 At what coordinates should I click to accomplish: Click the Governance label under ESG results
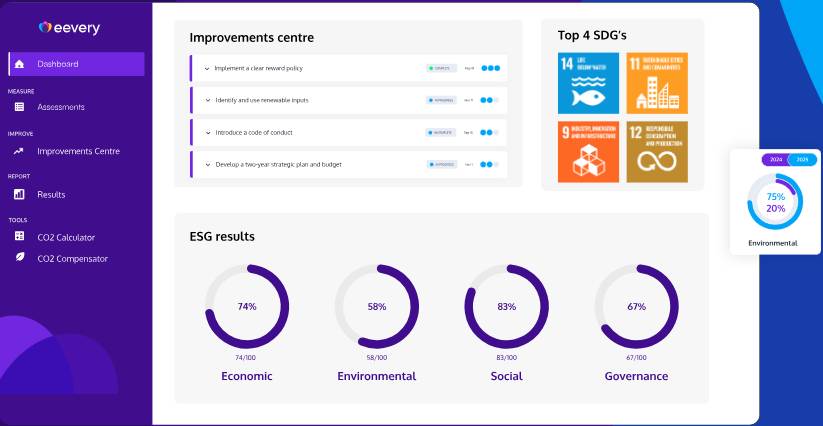(636, 376)
